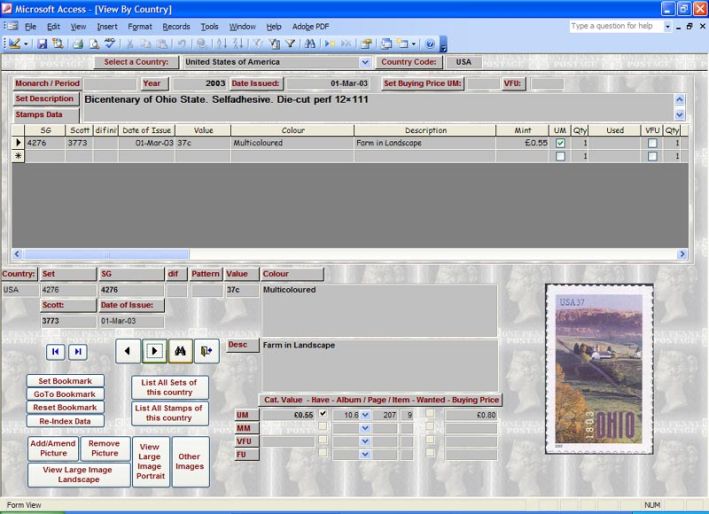Viewport: 709px width, 514px height.
Task: Click the Sort Ascending icon
Action: pyautogui.click(x=221, y=44)
